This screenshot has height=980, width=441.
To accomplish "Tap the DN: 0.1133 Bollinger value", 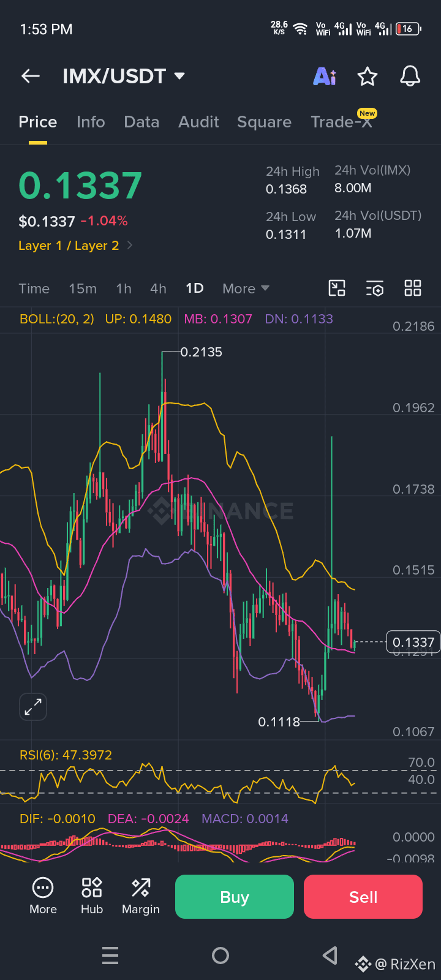I will click(299, 319).
